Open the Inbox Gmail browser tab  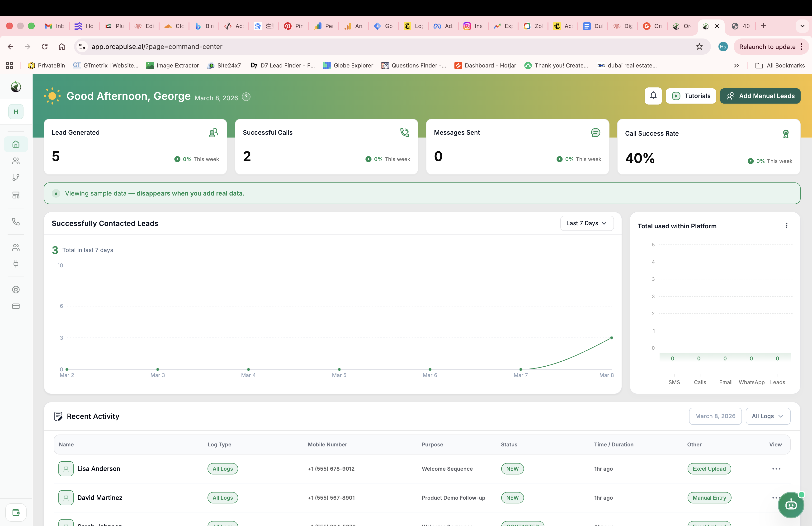pyautogui.click(x=55, y=26)
